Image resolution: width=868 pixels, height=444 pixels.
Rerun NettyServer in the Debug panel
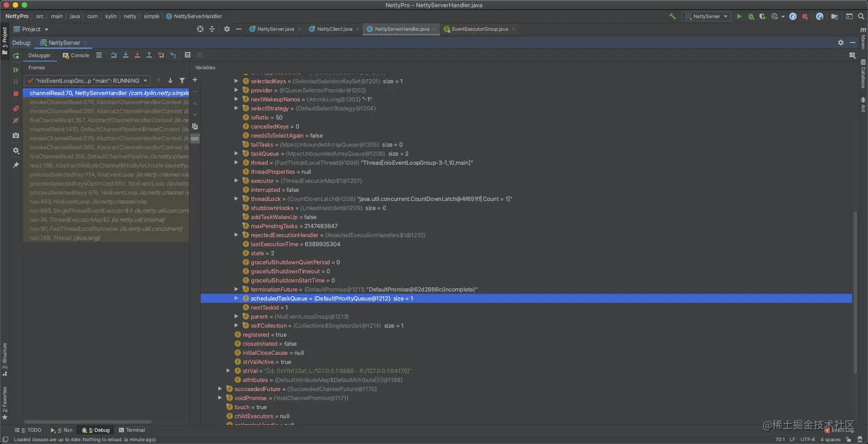[15, 56]
